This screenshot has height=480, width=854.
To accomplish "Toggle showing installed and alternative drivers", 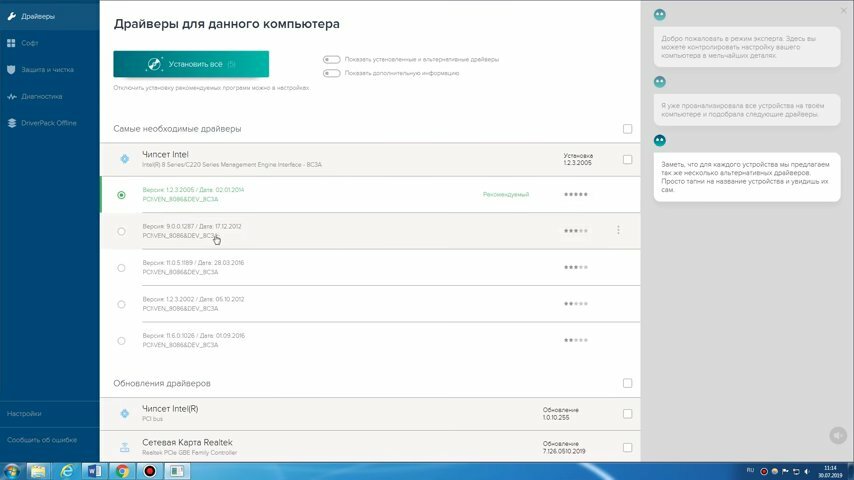I will click(x=332, y=59).
